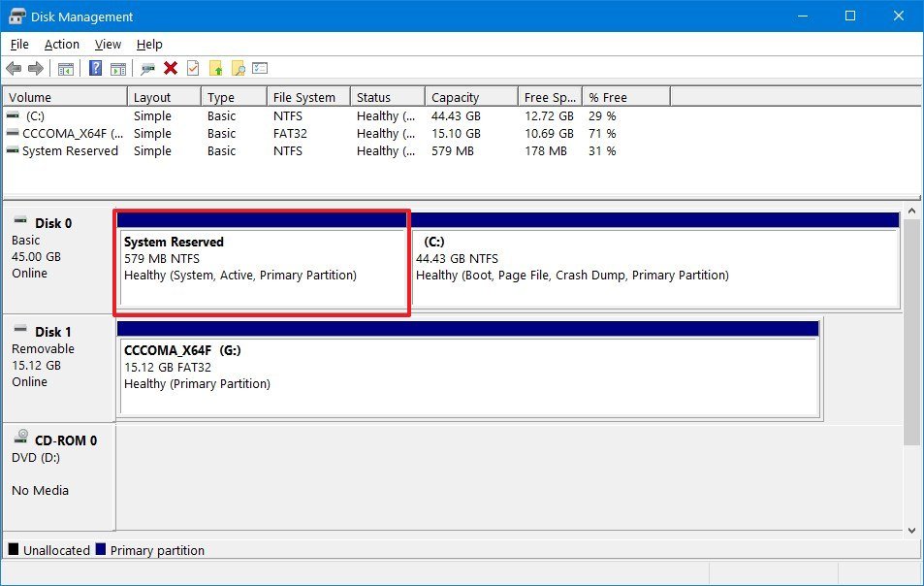Sort by the Volume column header
924x586 pixels.
pos(65,97)
